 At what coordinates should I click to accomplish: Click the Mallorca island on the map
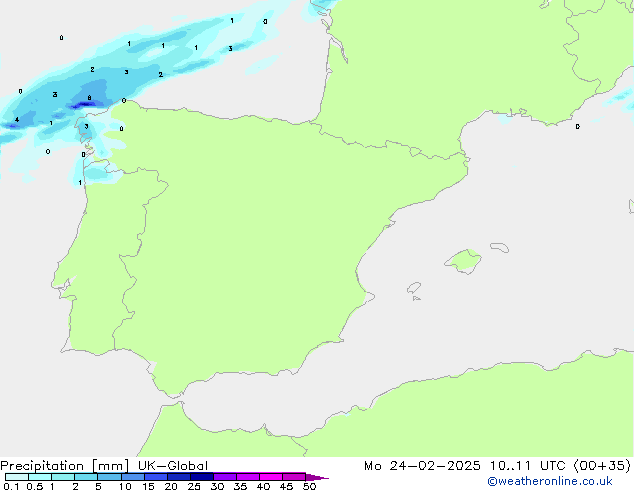tap(463, 261)
